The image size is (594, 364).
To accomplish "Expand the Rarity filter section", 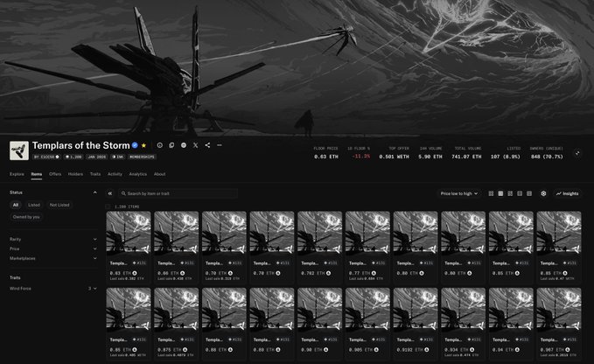I will [53, 239].
